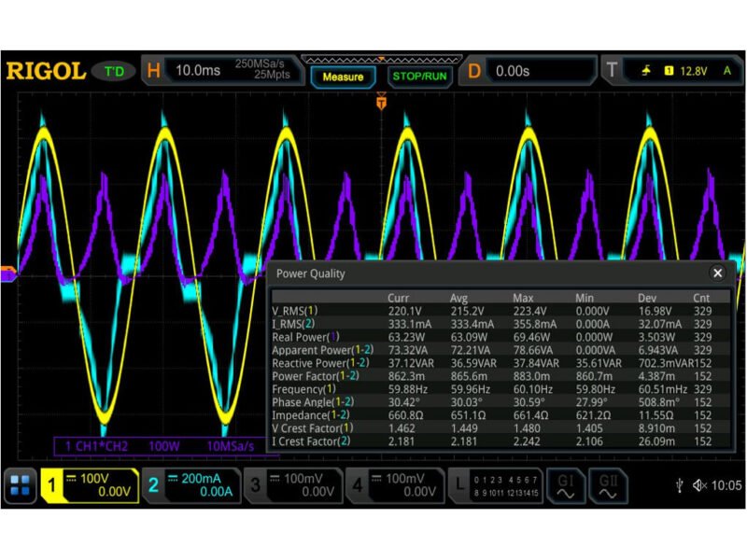Toggle channel 2 200mA label
Image resolution: width=747 pixels, height=560 pixels.
coord(191,485)
